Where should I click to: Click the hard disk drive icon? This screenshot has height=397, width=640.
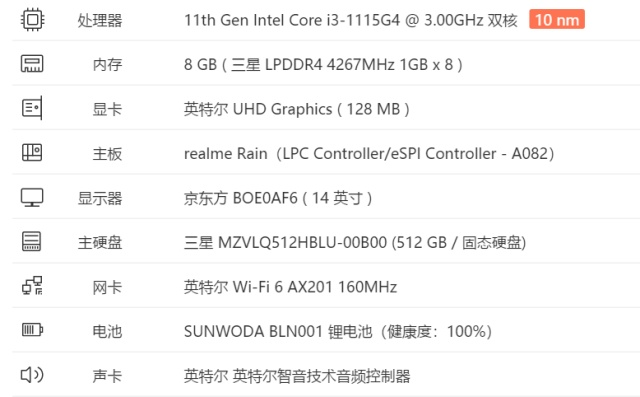coord(31,242)
